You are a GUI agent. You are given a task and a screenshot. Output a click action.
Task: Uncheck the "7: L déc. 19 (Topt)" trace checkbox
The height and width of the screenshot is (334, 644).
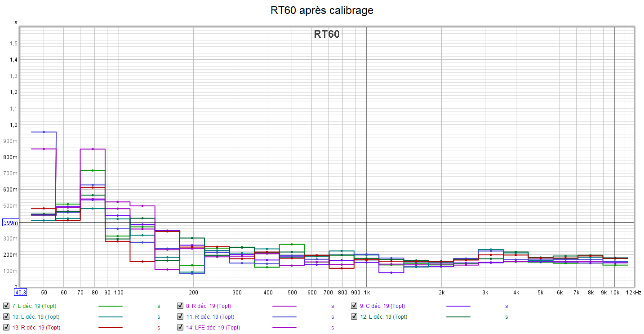[6, 306]
